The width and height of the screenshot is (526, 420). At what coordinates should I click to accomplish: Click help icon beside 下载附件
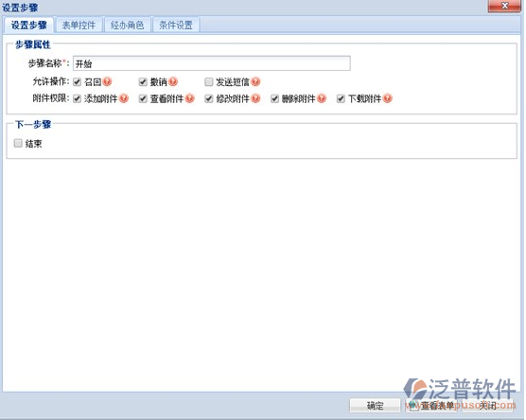(388, 98)
